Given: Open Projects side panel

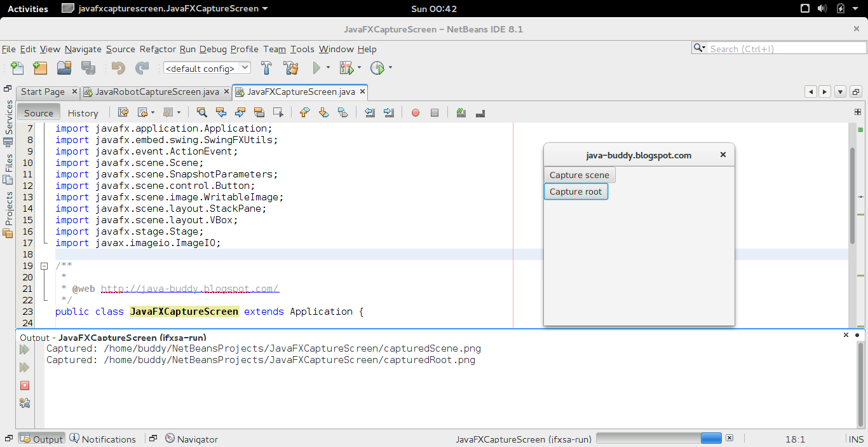Looking at the screenshot, I should (x=8, y=215).
